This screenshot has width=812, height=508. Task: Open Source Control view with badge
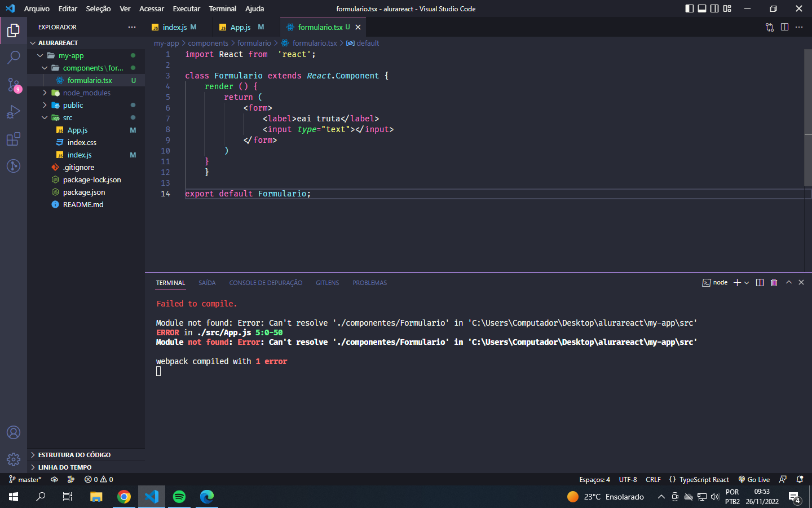click(14, 85)
